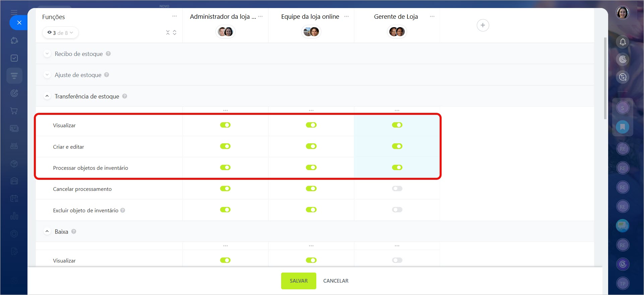
Task: Enable Baixa Visualizar for Gerente de Loja
Action: coord(397,260)
